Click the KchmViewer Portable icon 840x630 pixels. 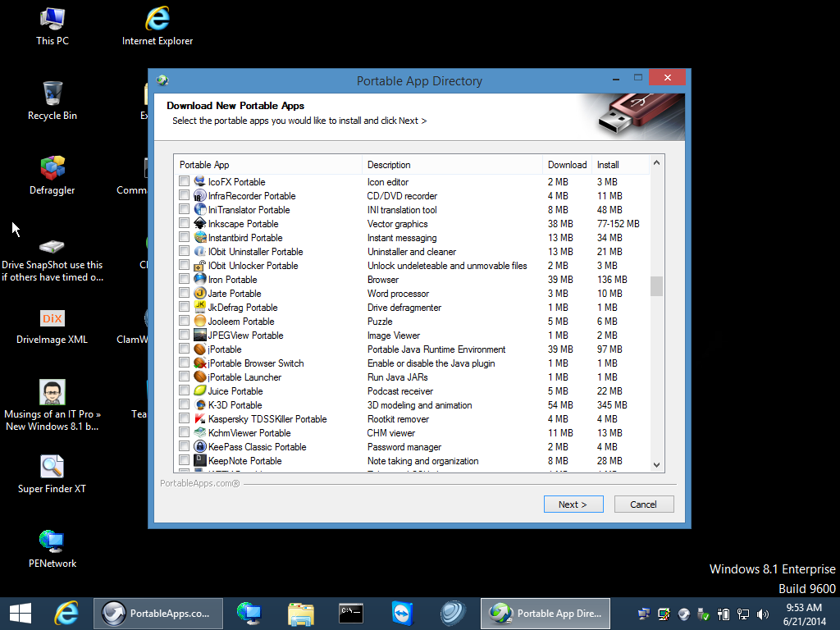(x=200, y=432)
